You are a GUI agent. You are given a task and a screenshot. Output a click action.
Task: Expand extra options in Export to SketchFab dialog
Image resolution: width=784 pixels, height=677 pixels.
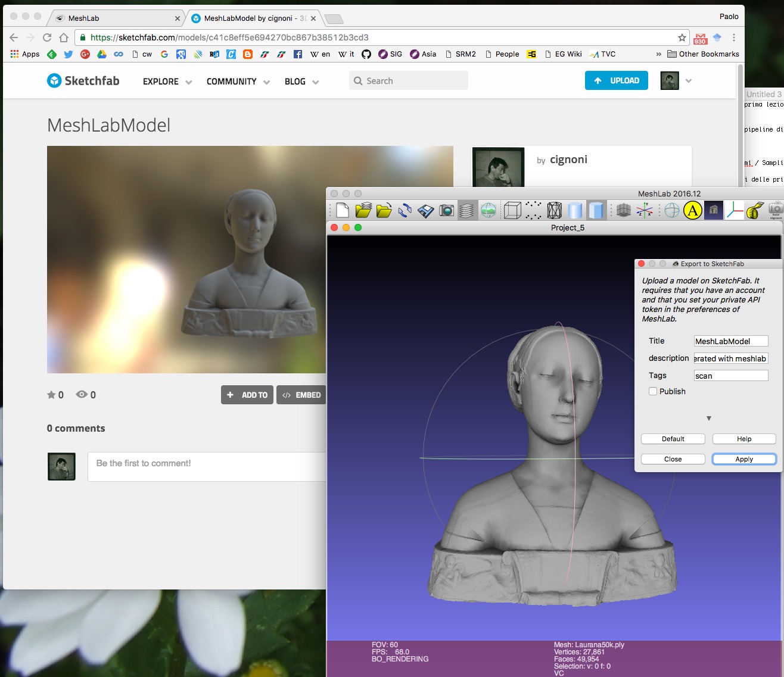(708, 419)
